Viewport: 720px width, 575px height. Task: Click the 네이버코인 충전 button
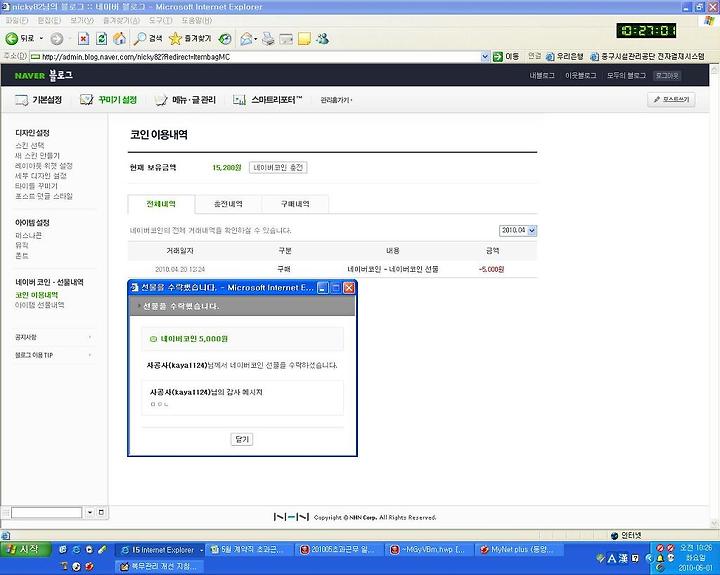278,168
